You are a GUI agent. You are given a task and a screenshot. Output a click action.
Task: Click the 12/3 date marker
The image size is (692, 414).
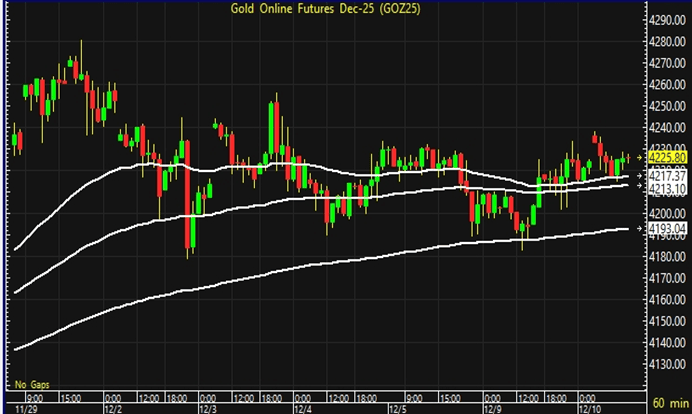[x=209, y=407]
